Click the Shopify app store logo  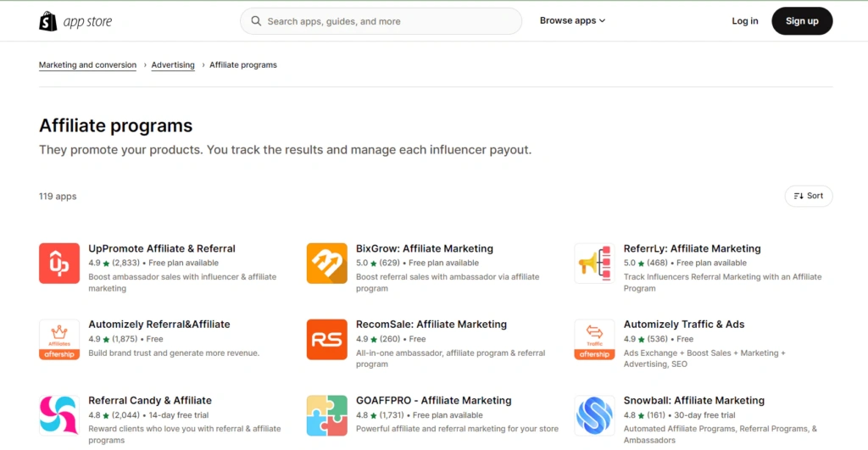pos(75,21)
